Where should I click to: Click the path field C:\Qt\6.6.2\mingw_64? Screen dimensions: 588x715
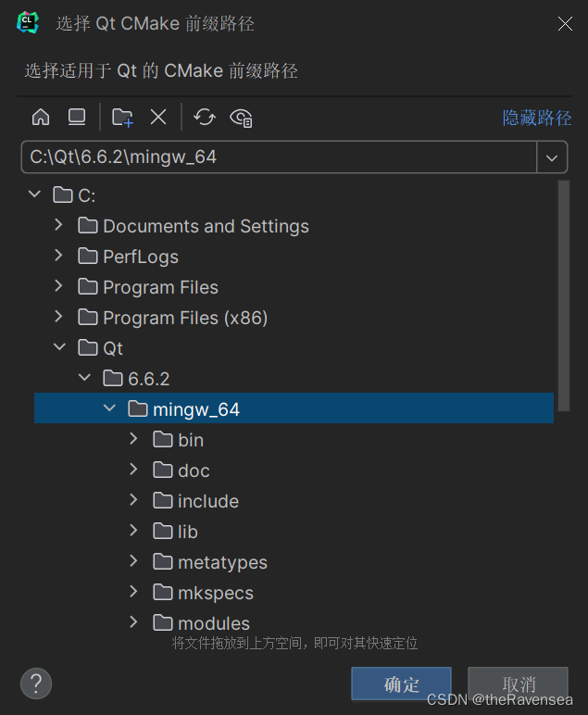tap(279, 157)
